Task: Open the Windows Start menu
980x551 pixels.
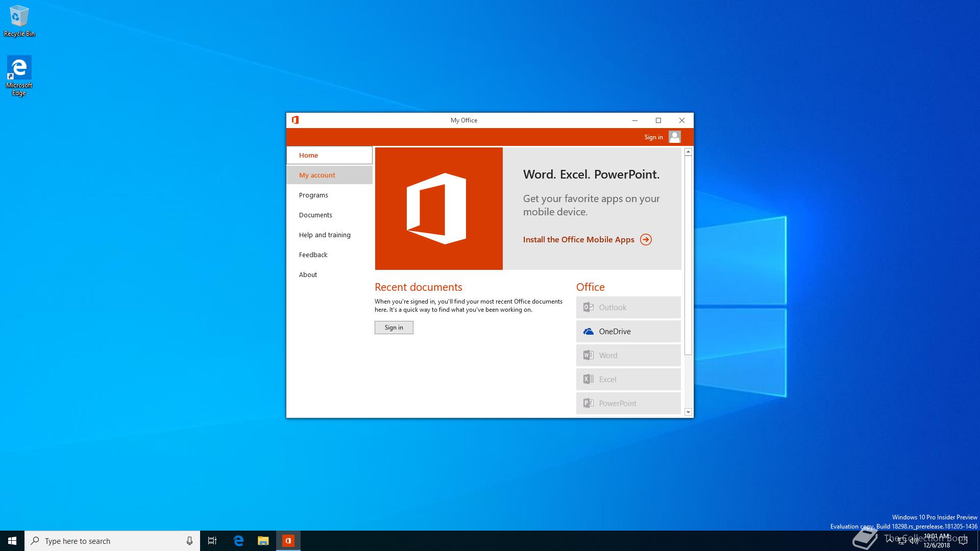Action: tap(12, 541)
